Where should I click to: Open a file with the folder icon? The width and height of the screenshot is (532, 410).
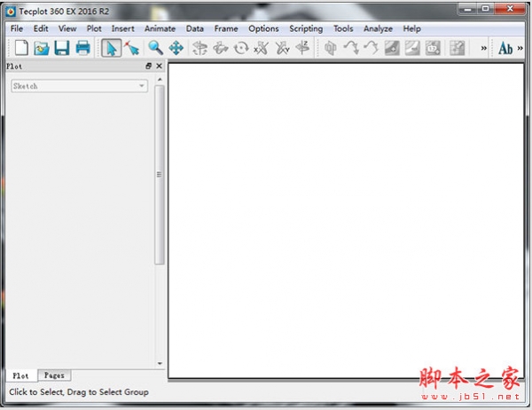click(42, 48)
